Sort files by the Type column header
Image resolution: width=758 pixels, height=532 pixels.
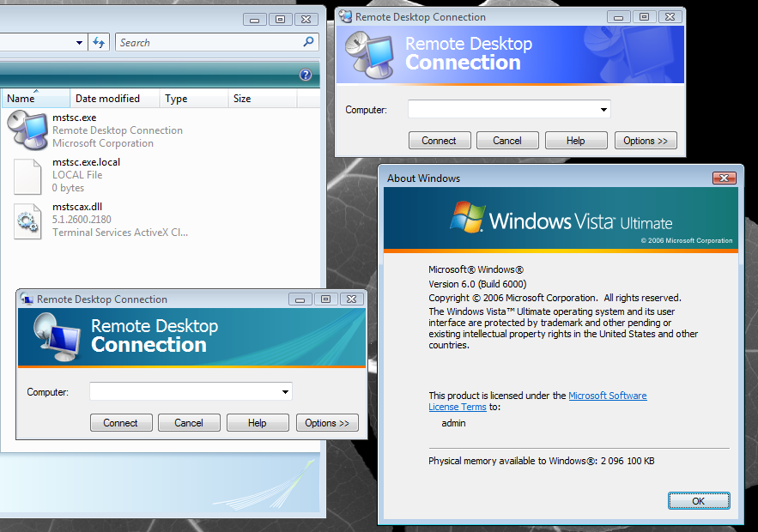[x=193, y=99]
